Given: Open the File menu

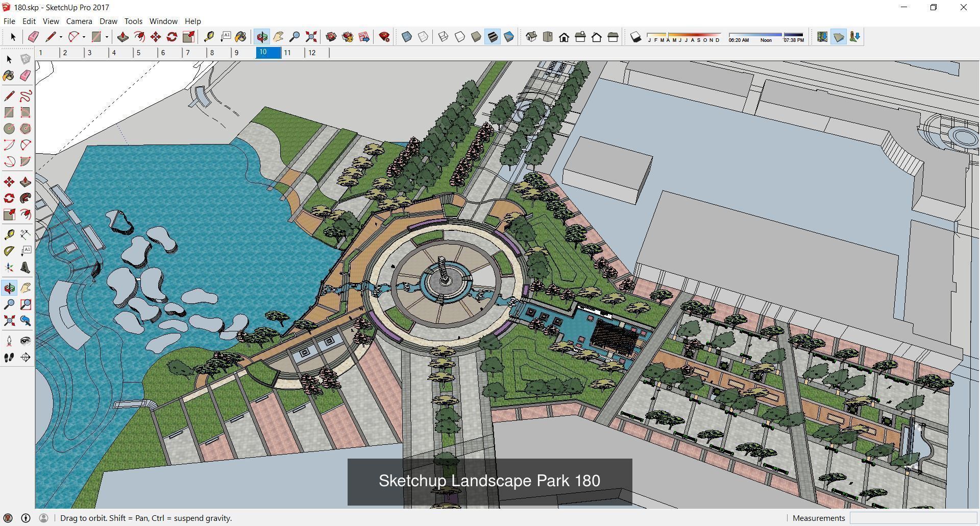Looking at the screenshot, I should tap(9, 21).
